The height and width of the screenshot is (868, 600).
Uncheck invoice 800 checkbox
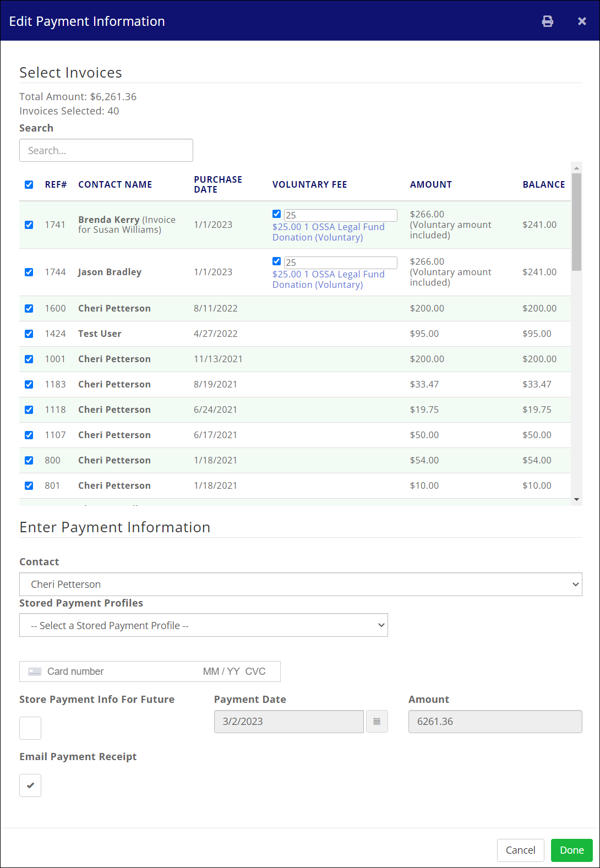29,460
